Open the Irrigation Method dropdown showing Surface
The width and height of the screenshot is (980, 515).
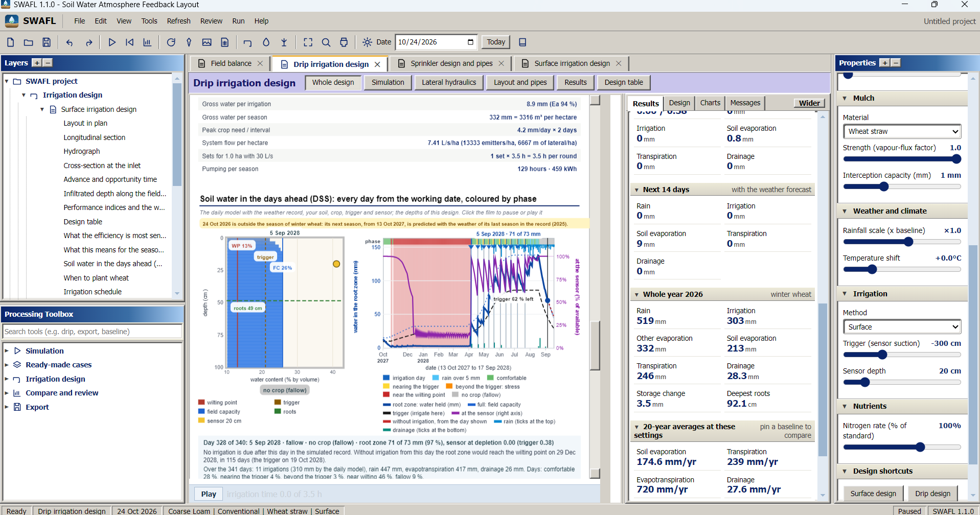[x=902, y=327]
